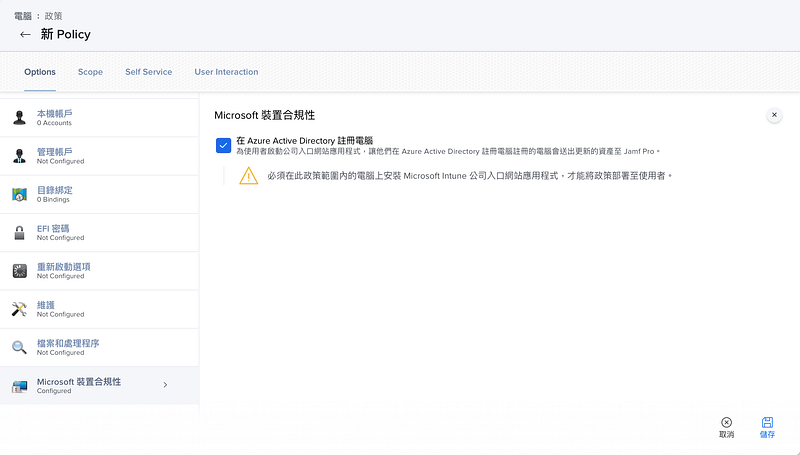Click the 檔案和處理程序 magnifier icon
The width and height of the screenshot is (800, 455).
click(19, 347)
